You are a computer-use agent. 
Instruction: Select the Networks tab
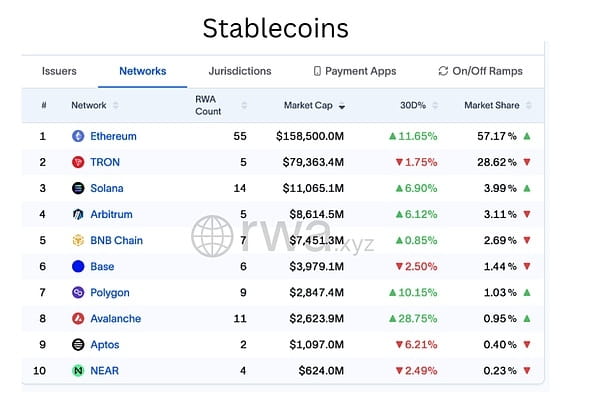click(x=143, y=71)
